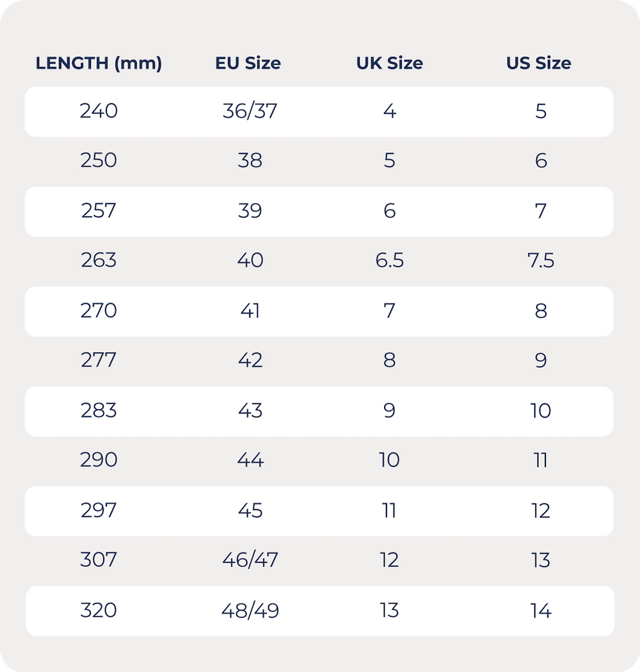Select the 320 length cell
This screenshot has height=672, width=640.
99,611
